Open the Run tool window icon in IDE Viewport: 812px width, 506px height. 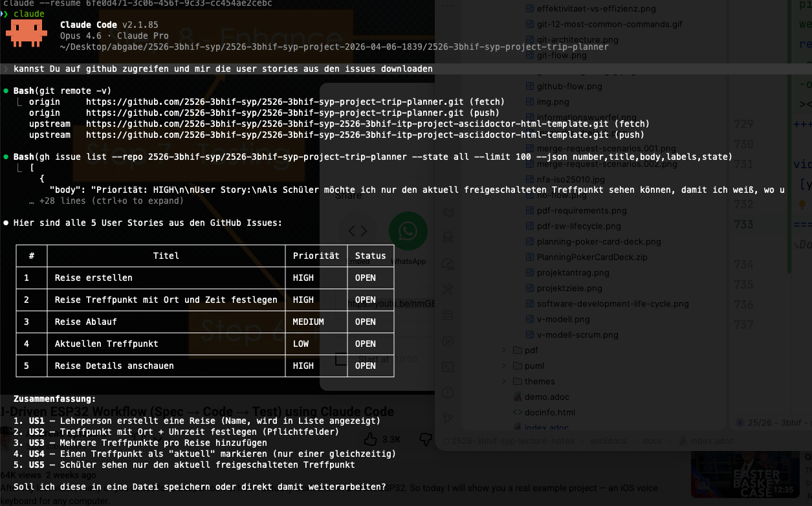pos(447,341)
